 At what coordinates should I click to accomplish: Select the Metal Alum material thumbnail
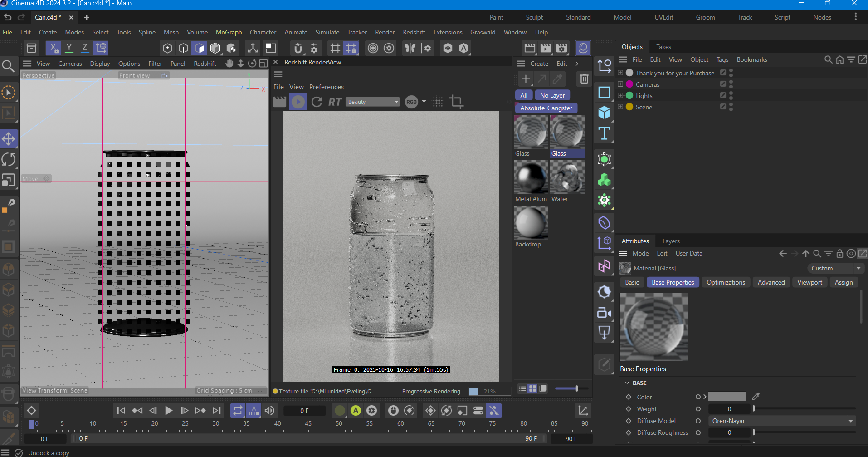(531, 178)
